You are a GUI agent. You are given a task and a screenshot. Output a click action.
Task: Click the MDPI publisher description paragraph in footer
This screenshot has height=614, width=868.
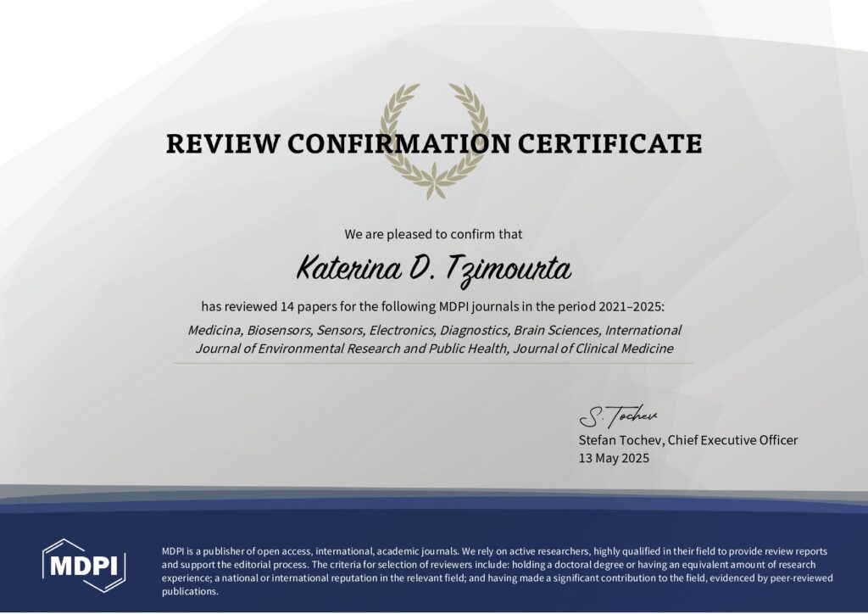pyautogui.click(x=497, y=571)
